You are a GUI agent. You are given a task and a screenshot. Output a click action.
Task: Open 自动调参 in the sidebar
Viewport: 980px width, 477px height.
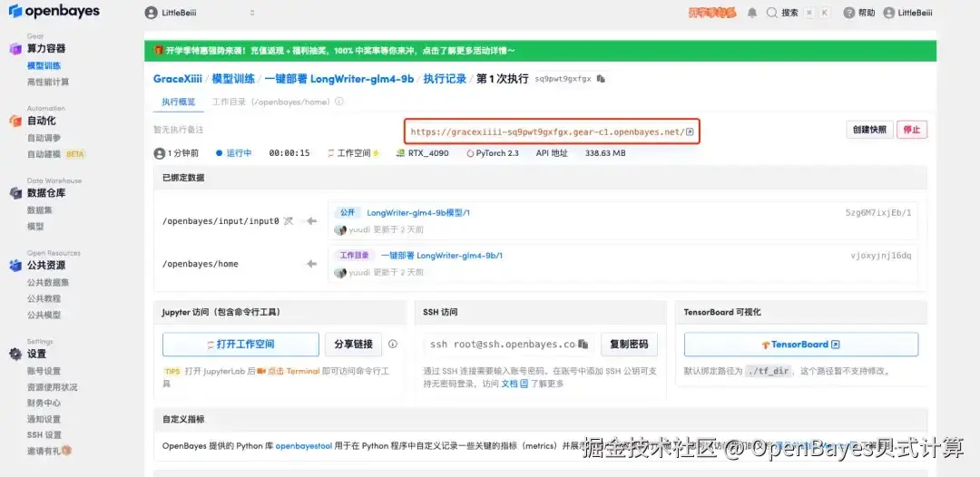[44, 138]
